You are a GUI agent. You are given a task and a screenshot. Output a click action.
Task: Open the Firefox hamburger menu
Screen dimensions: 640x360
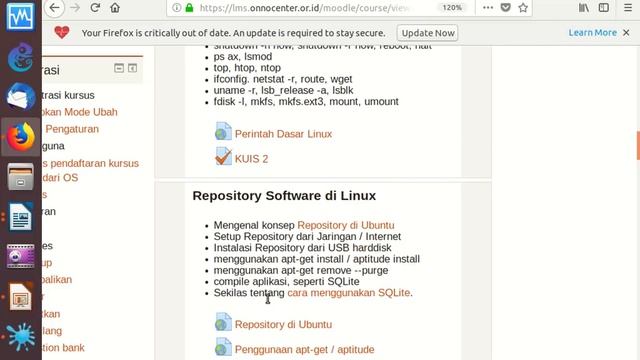pyautogui.click(x=628, y=8)
